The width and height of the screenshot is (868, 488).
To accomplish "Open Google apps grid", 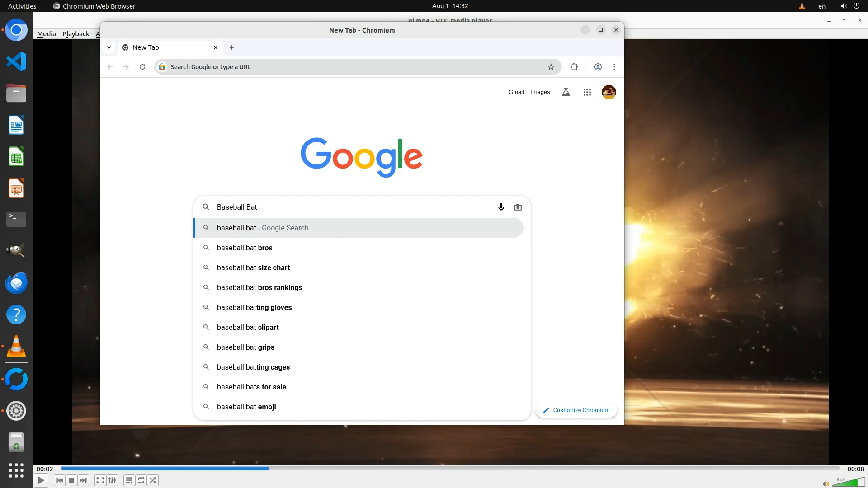I will coord(587,92).
